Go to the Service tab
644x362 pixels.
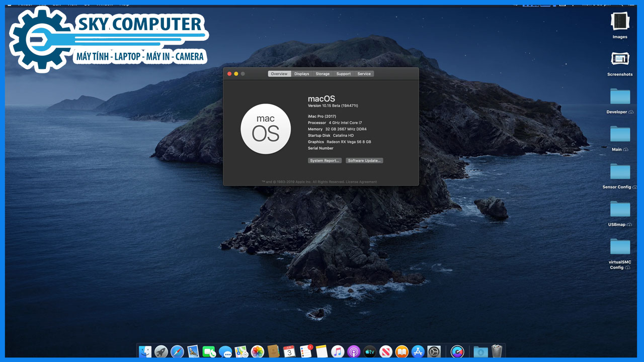364,74
